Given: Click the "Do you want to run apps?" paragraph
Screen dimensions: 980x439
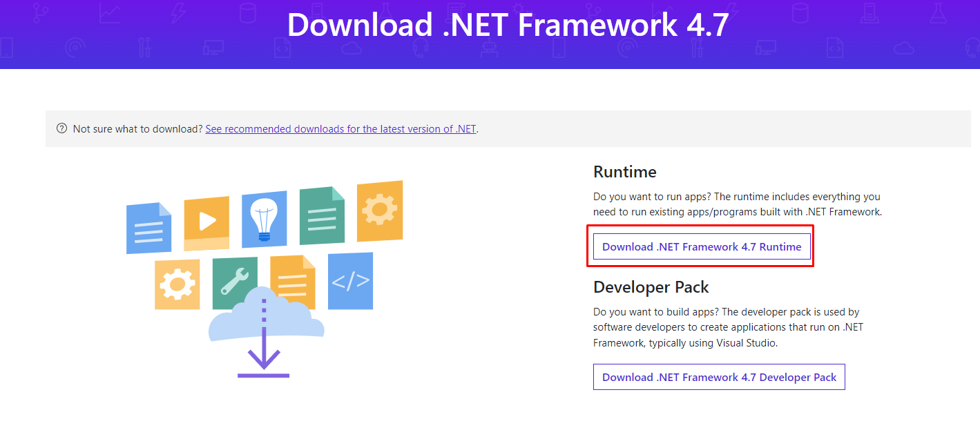Looking at the screenshot, I should point(738,204).
